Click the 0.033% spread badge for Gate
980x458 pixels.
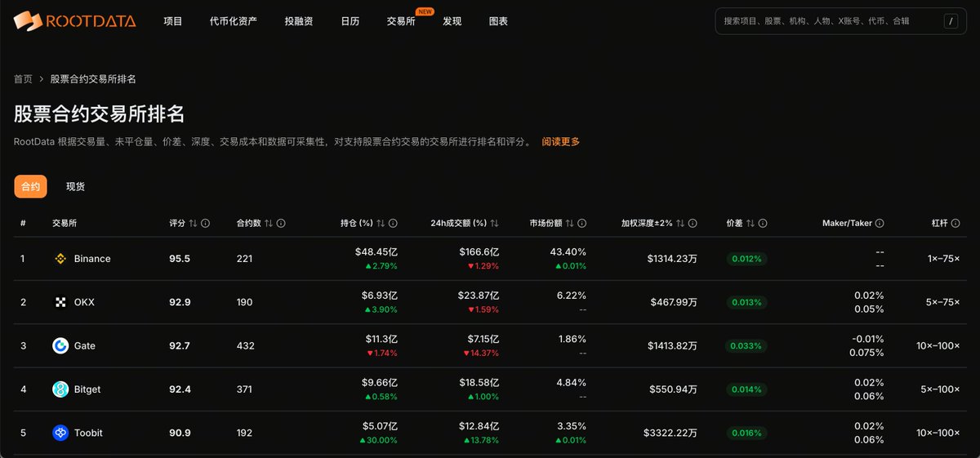coord(746,346)
